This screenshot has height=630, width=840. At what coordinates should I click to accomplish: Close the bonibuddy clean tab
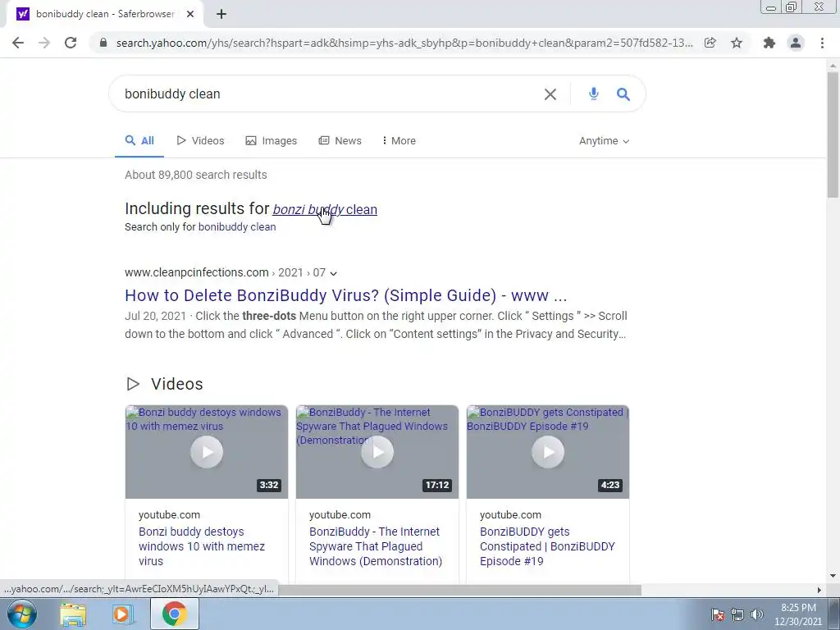(190, 14)
